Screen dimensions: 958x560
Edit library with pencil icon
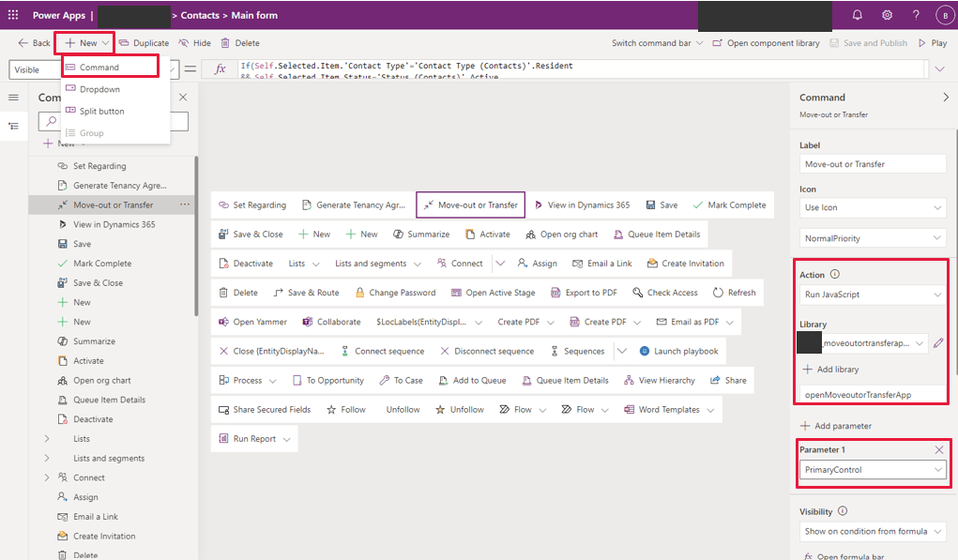938,343
